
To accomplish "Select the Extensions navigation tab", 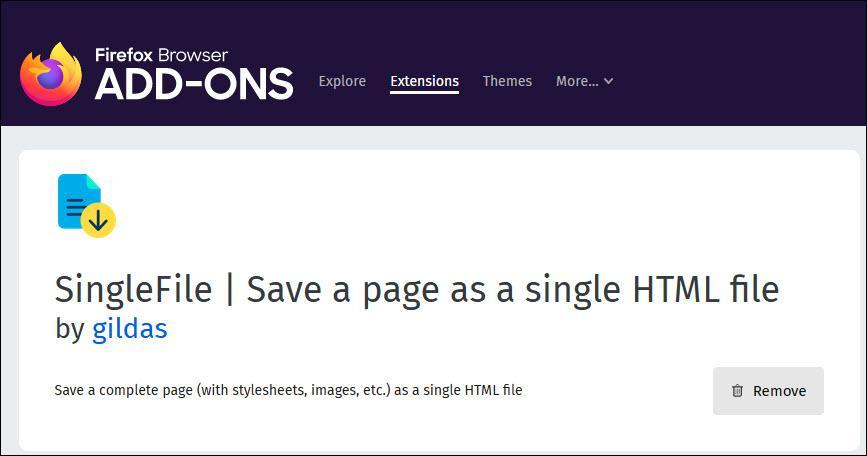I will [424, 81].
